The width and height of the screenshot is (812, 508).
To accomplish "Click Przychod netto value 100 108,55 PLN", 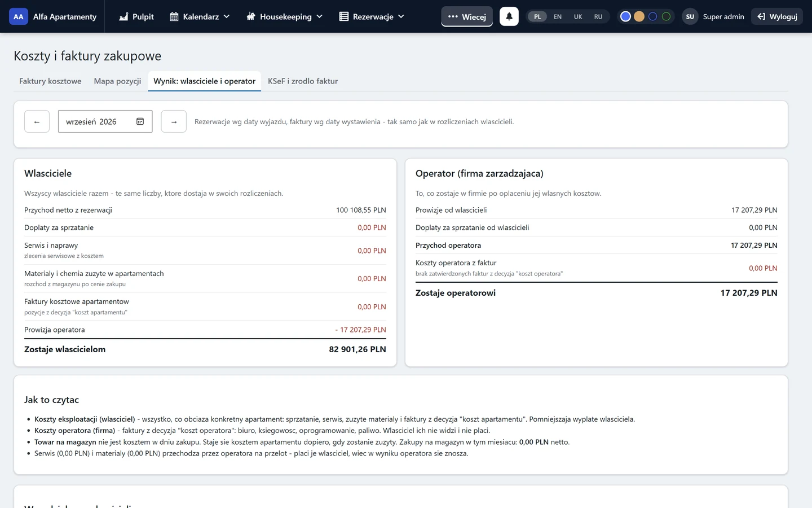I will (361, 210).
